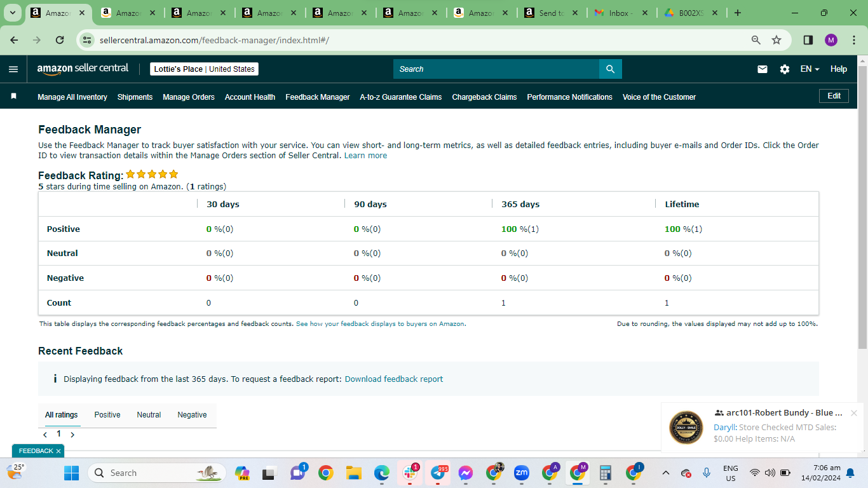Select the Negative feedback tab

(193, 415)
